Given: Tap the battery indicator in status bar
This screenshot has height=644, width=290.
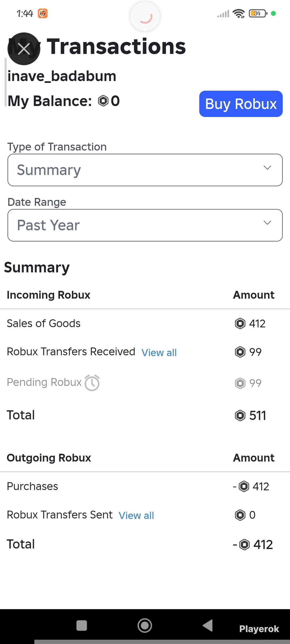Looking at the screenshot, I should [x=258, y=13].
